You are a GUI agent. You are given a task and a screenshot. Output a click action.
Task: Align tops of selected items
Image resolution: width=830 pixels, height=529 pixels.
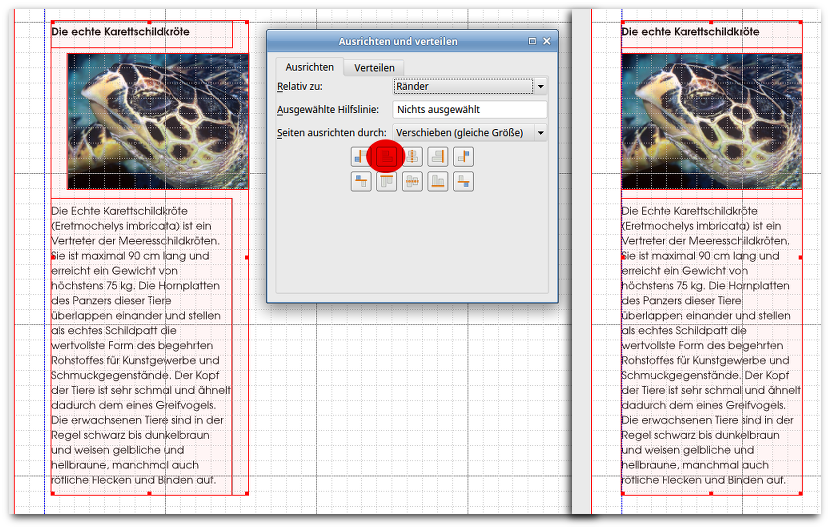tap(386, 181)
